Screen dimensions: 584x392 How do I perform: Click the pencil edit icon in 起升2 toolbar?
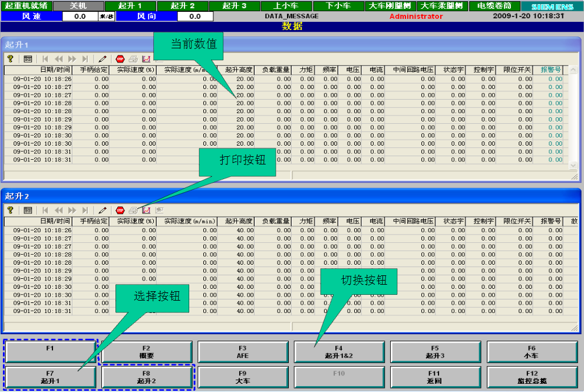[x=103, y=210]
